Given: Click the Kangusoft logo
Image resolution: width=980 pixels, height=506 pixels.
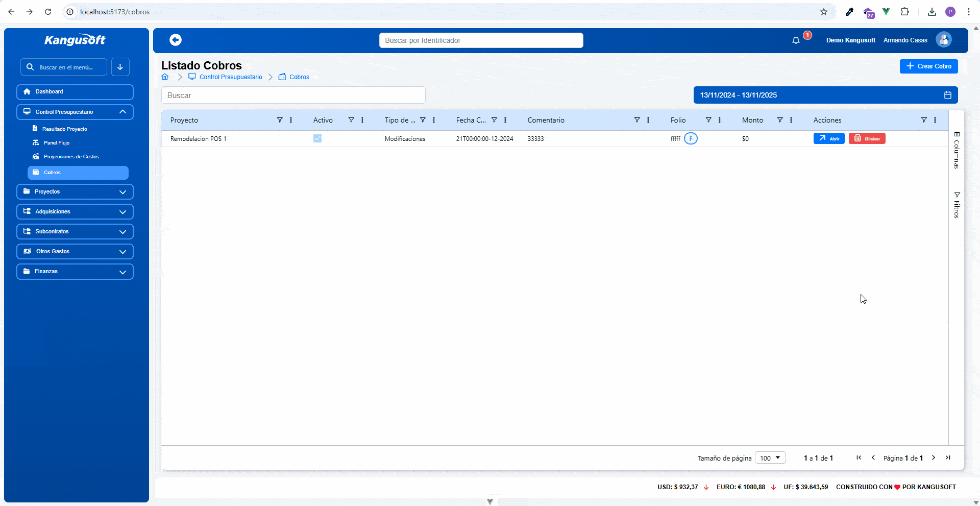Looking at the screenshot, I should [x=75, y=40].
